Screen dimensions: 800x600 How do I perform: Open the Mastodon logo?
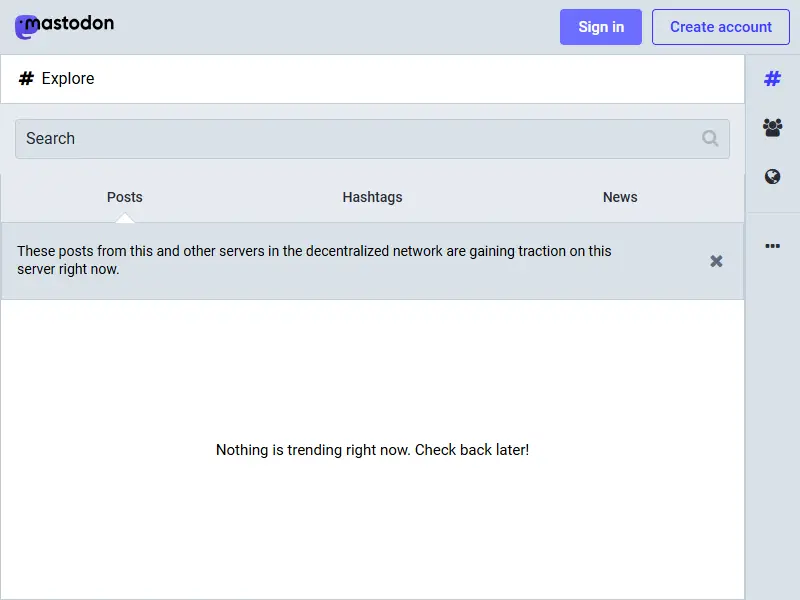(64, 25)
